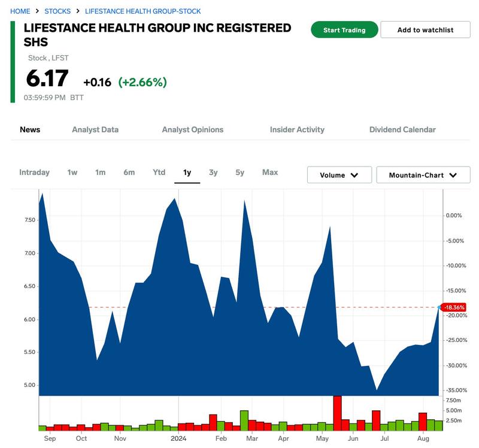Switch chart range to 1w

click(x=72, y=172)
